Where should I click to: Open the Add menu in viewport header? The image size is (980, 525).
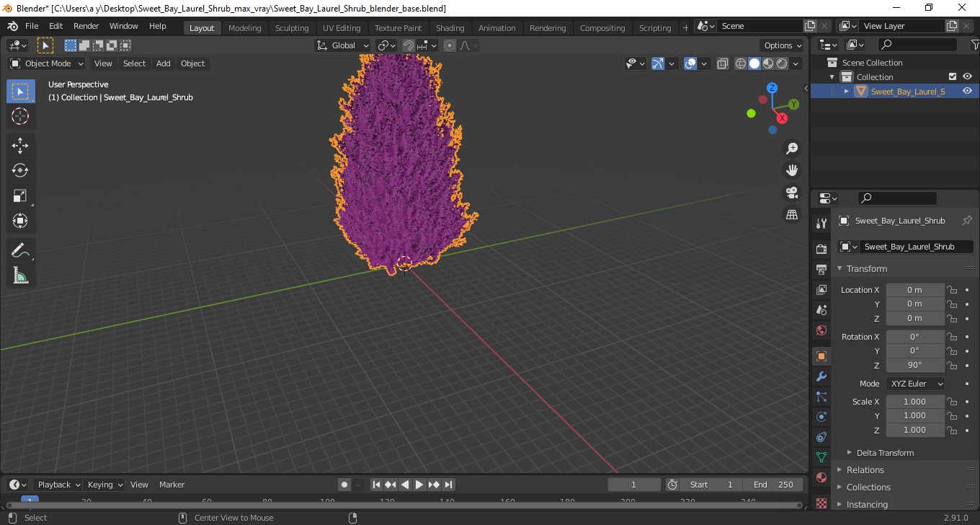pyautogui.click(x=164, y=63)
